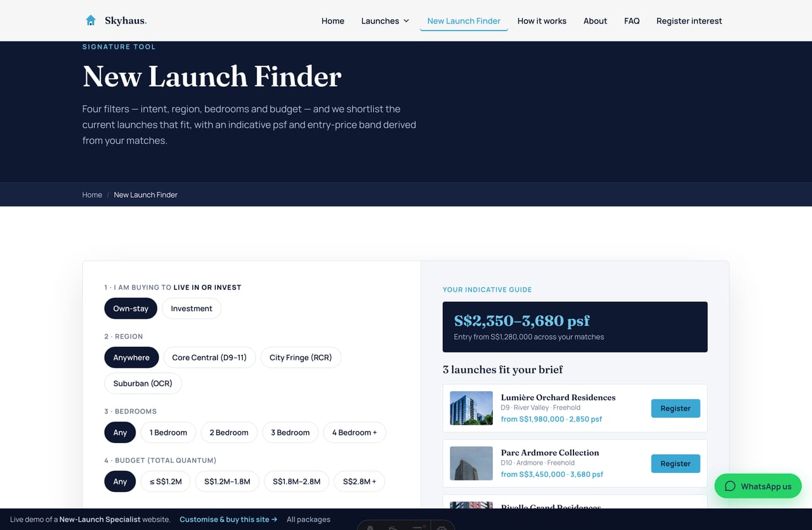Filter by 4 Bedroom +
The image size is (812, 530).
pos(355,432)
